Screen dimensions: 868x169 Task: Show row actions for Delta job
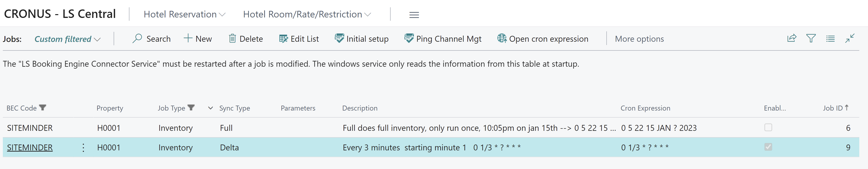[x=83, y=147]
